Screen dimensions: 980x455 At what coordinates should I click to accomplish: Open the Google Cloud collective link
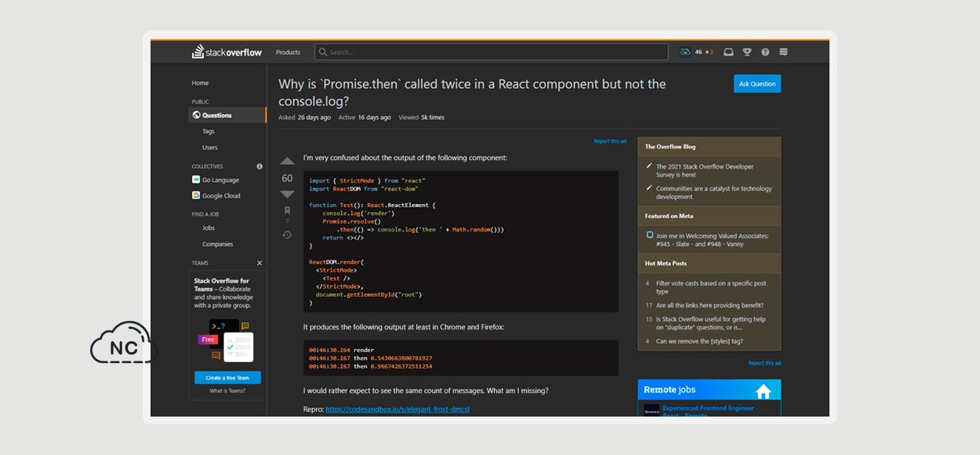[221, 196]
